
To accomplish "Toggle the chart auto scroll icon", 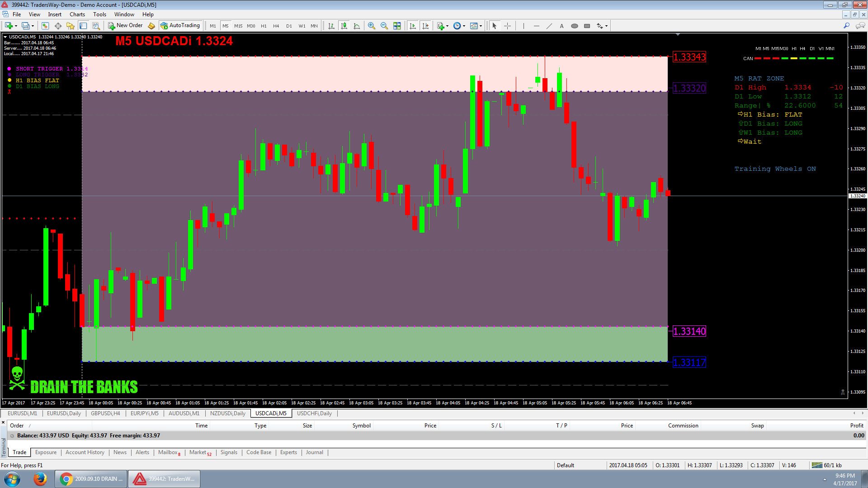I will [412, 26].
